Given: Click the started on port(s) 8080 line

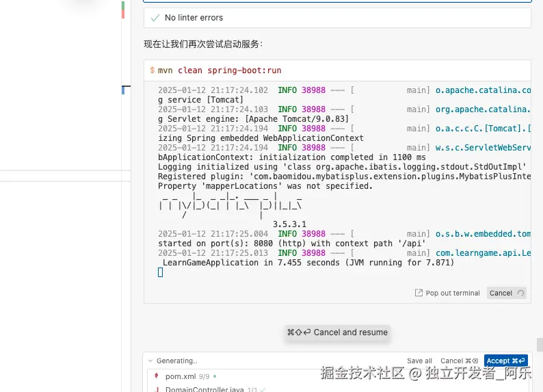Looking at the screenshot, I should 292,244.
